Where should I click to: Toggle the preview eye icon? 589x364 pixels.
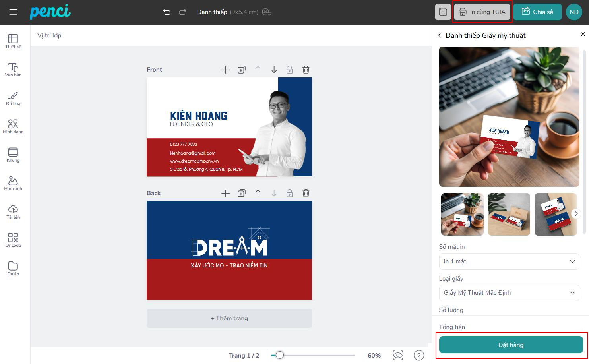tap(397, 355)
